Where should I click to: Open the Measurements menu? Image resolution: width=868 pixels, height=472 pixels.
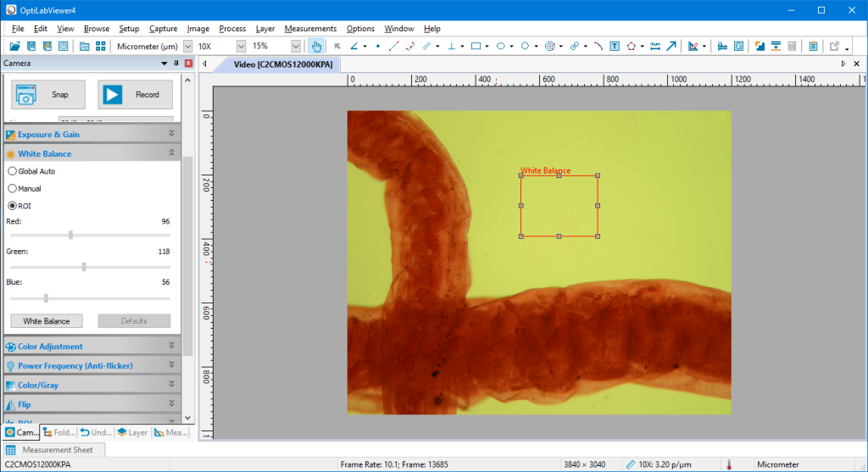pos(310,28)
